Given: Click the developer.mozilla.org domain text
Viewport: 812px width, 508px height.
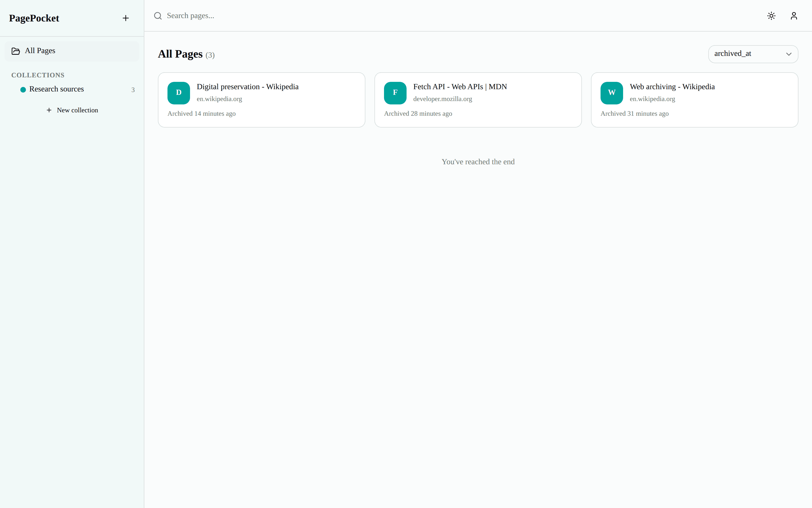Looking at the screenshot, I should pos(443,99).
